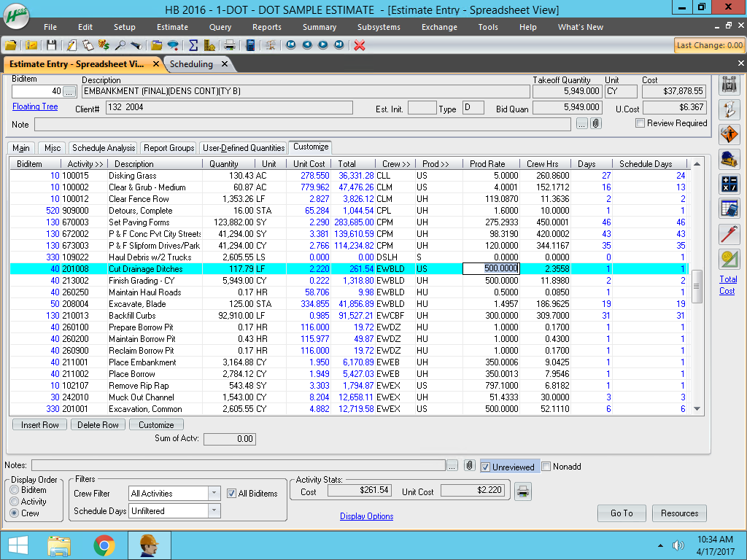Expand the Note field ellipsis button
Screen dimensions: 747x560
tap(581, 124)
